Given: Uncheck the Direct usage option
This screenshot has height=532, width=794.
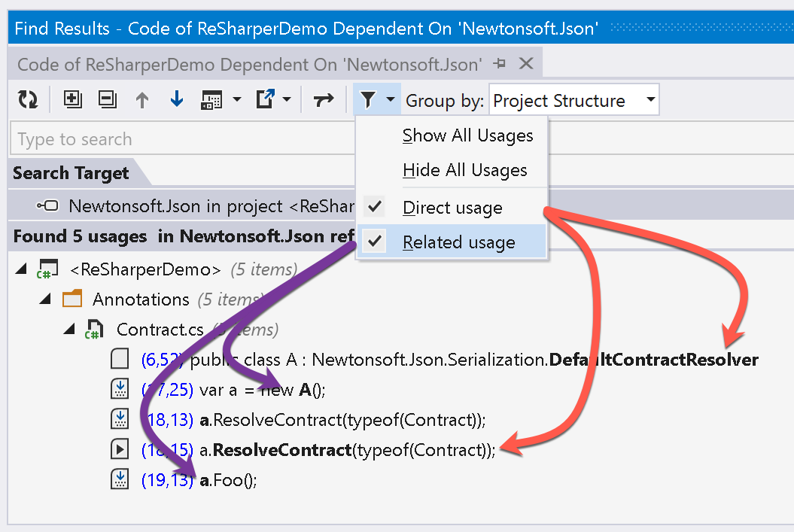Looking at the screenshot, I should pos(452,208).
